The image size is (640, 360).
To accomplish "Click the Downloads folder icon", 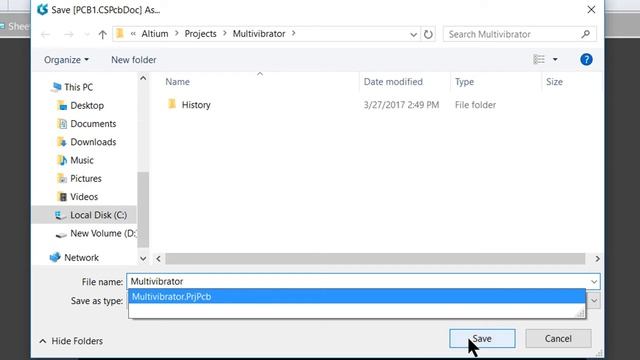I will (62, 142).
